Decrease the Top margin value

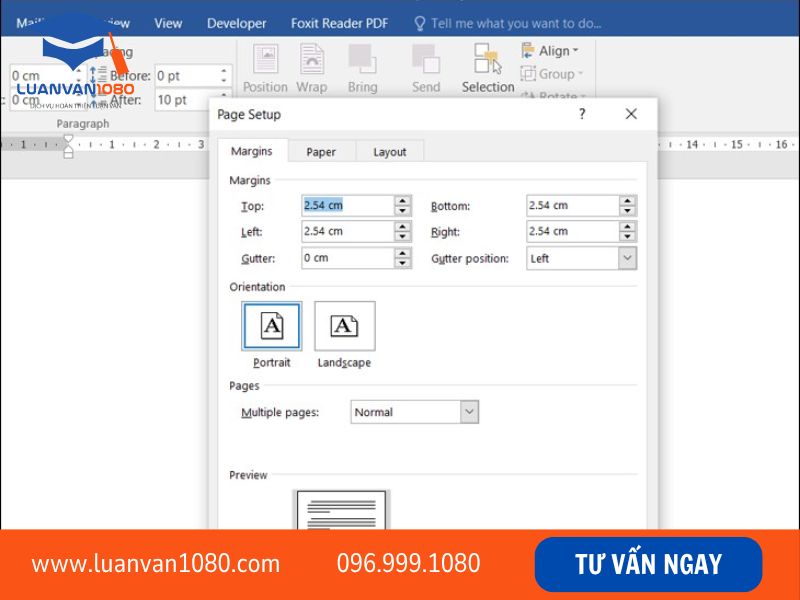coord(403,211)
